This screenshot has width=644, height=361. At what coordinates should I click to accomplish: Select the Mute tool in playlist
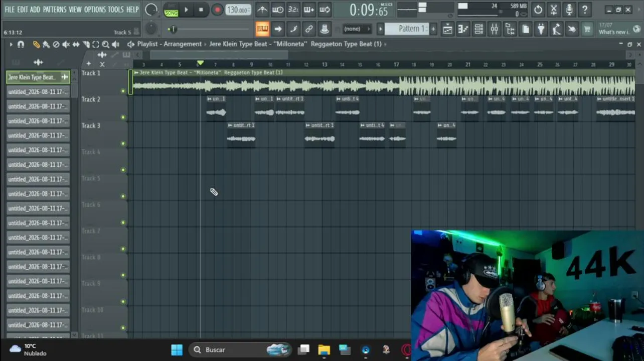point(66,45)
